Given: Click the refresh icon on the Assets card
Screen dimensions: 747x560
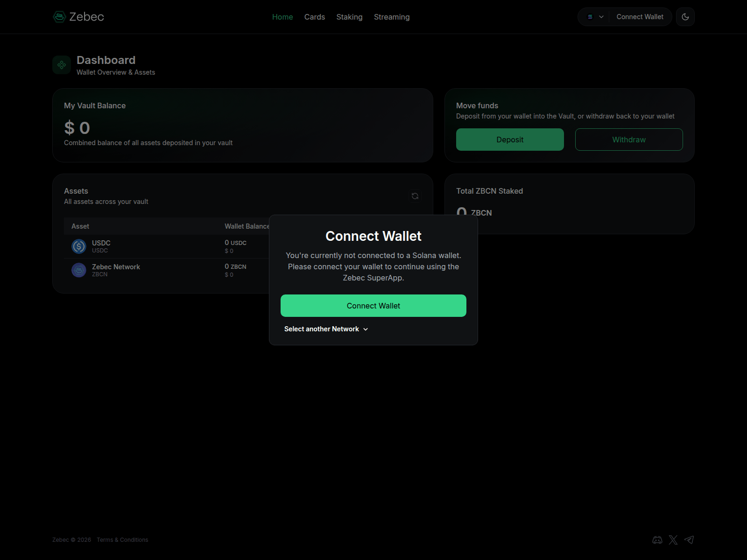Looking at the screenshot, I should pyautogui.click(x=415, y=196).
